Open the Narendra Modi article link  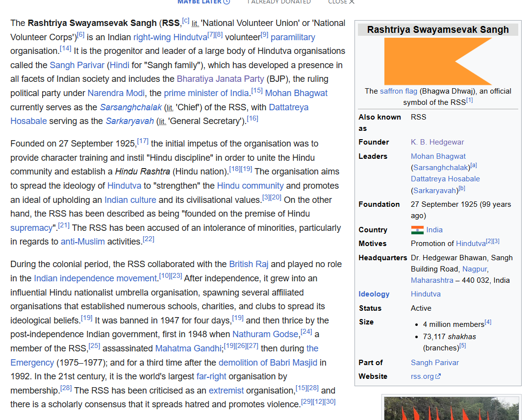pyautogui.click(x=116, y=93)
